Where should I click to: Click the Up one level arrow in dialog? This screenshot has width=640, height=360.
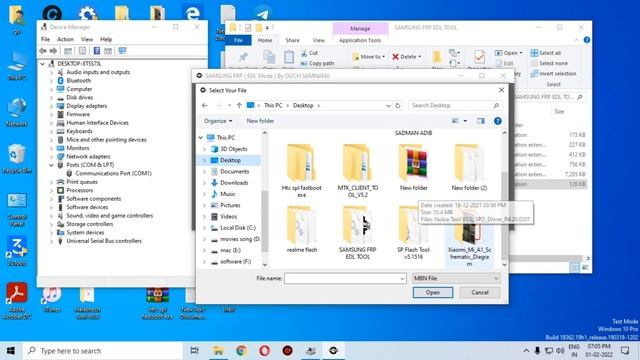pyautogui.click(x=239, y=105)
